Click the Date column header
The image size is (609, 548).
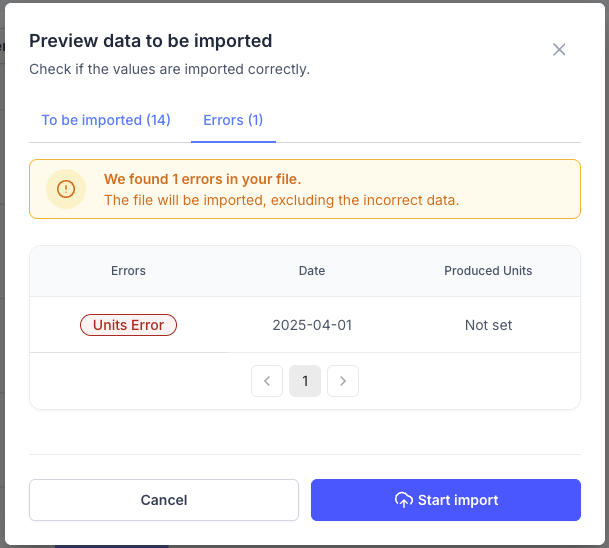click(312, 271)
